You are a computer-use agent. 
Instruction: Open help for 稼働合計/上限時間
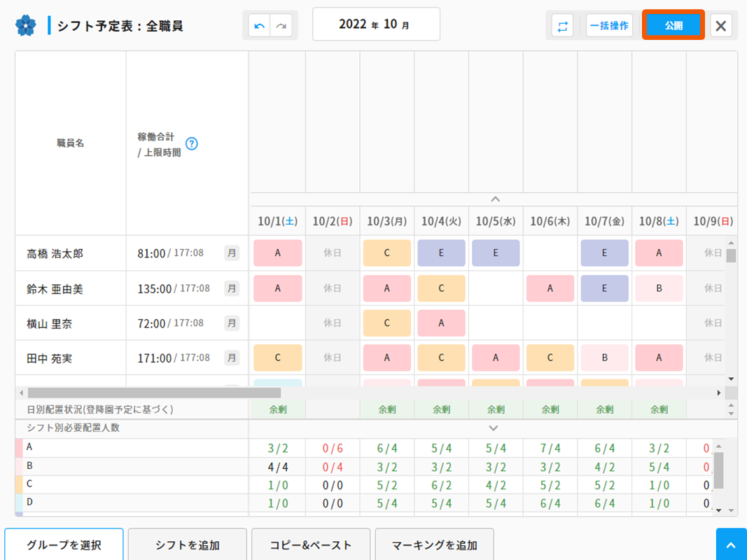(x=191, y=143)
